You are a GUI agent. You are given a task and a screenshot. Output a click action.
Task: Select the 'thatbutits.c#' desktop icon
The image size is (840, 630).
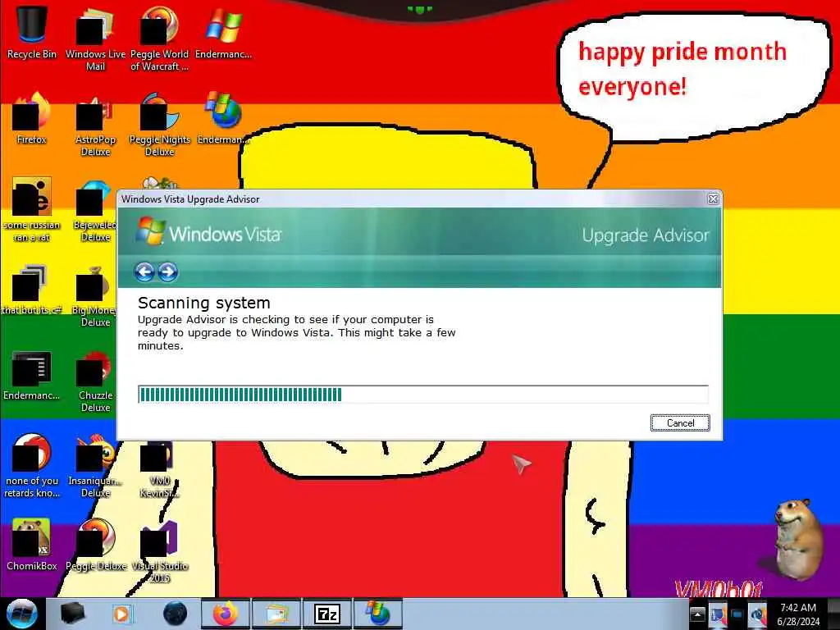(32, 290)
